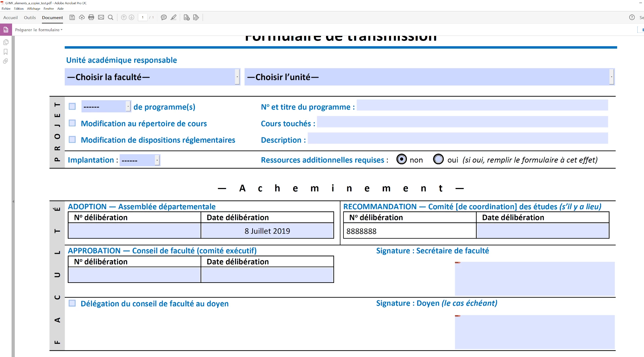644x357 pixels.
Task: Click 'N° et titre du programme' field
Action: point(482,105)
